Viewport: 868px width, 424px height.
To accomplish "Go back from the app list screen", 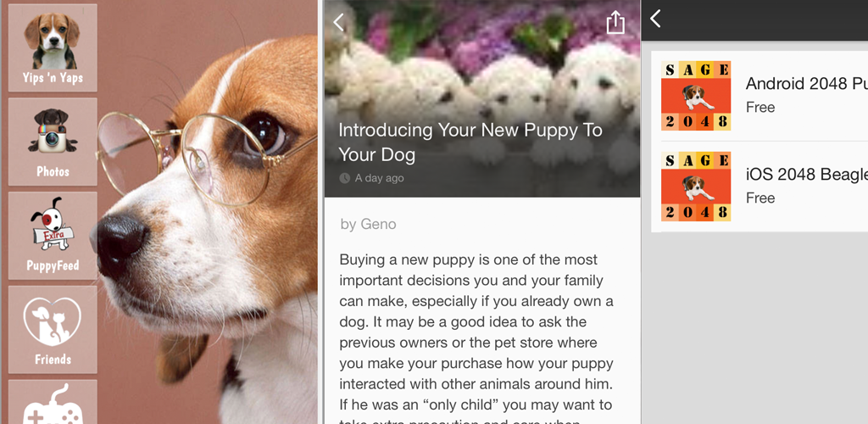I will click(x=655, y=19).
